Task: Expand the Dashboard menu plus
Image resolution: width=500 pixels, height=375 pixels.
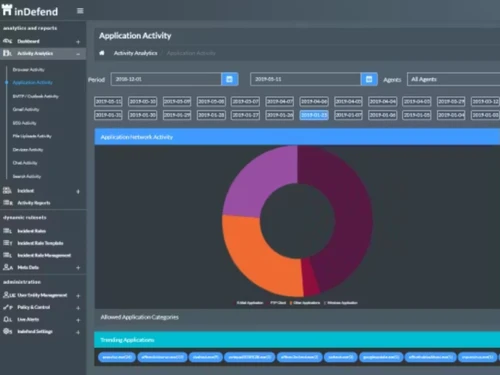Action: pyautogui.click(x=78, y=42)
